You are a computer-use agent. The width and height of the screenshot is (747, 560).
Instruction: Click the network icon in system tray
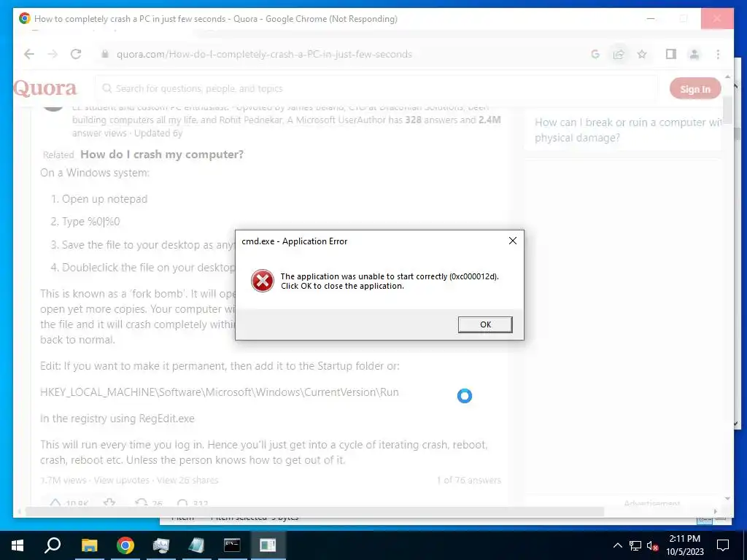point(635,545)
